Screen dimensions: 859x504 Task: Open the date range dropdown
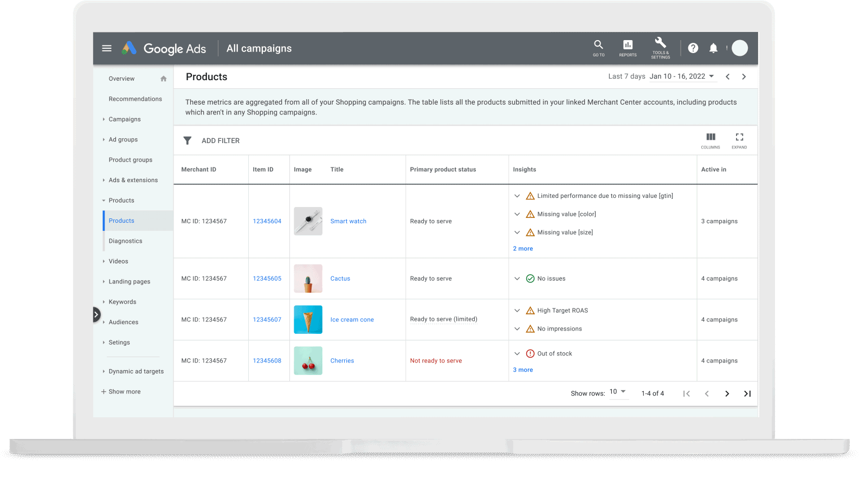[x=682, y=76]
